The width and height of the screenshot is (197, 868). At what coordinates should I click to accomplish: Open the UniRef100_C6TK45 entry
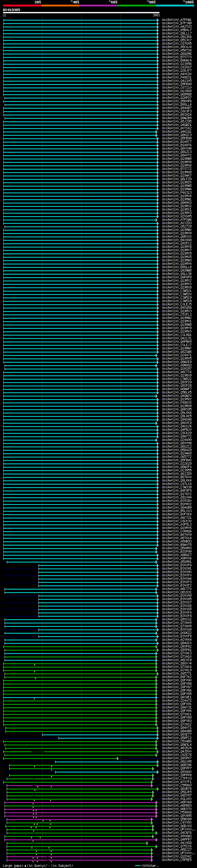point(176,43)
